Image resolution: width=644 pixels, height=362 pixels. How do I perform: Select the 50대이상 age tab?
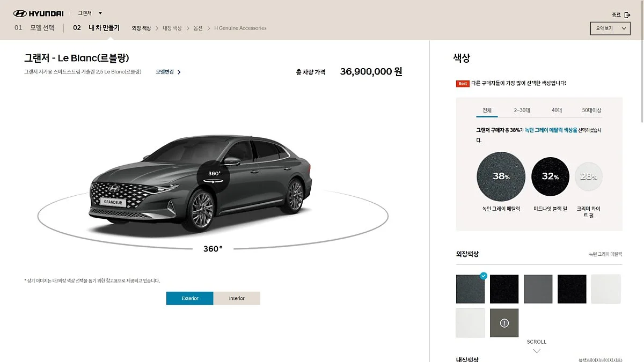(591, 110)
